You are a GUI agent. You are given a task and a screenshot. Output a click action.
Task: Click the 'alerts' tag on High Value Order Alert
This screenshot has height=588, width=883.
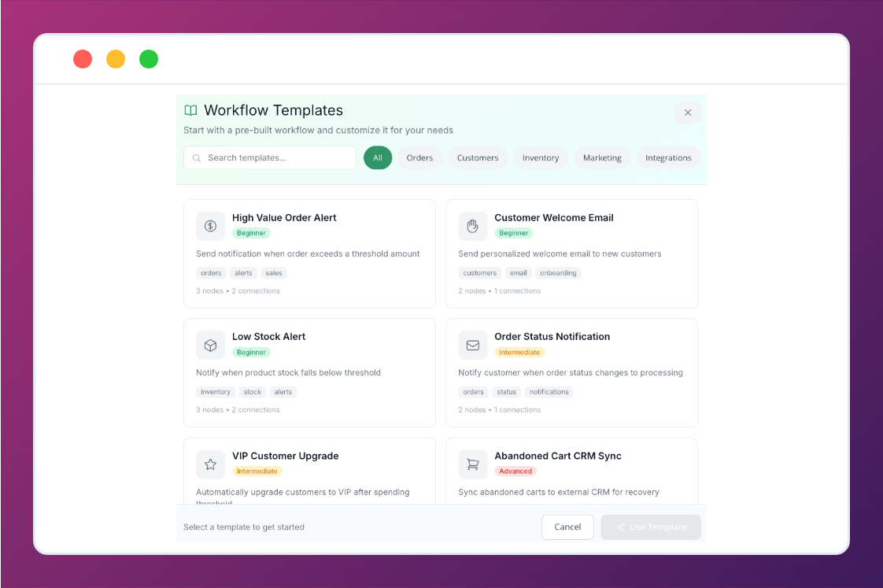point(243,273)
